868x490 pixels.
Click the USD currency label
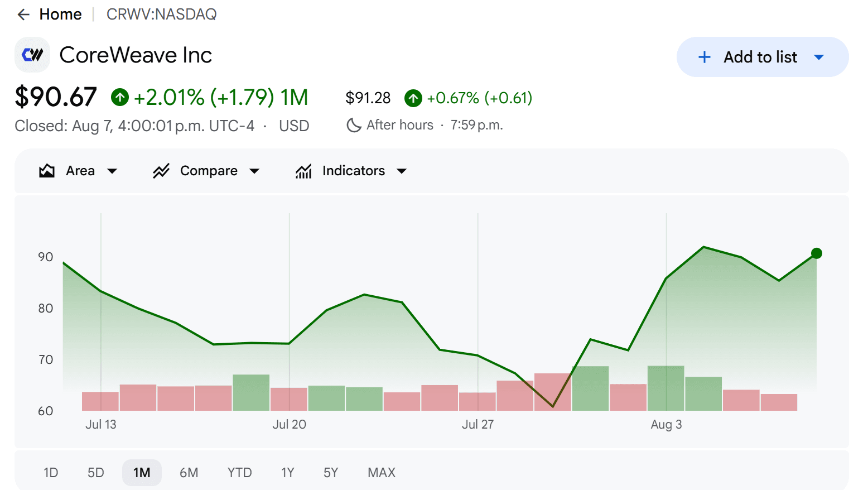[x=294, y=126]
